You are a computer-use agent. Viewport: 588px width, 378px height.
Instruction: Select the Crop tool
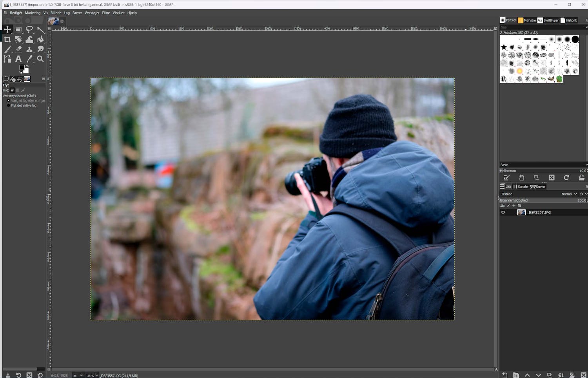click(7, 40)
